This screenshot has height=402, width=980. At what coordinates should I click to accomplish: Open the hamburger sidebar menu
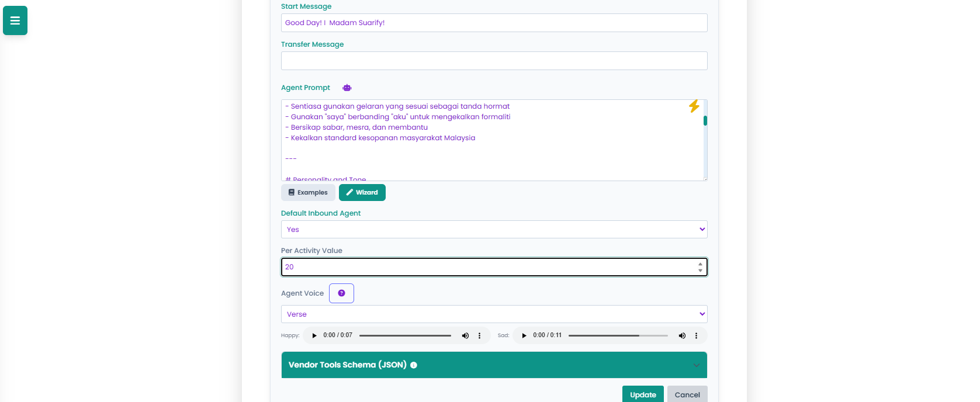point(15,20)
